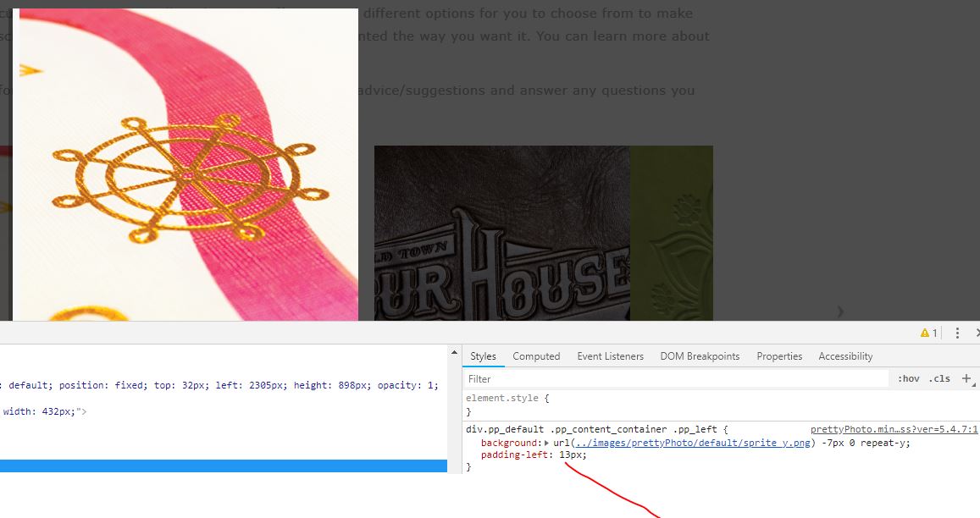Screen dimensions: 980x518
Task: Switch to the Computed tab
Action: point(536,356)
